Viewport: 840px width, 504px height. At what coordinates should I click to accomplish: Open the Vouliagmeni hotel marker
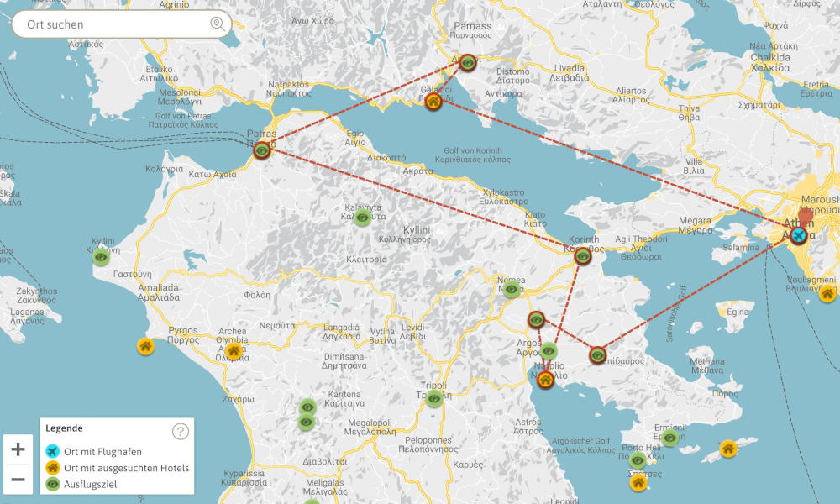[827, 293]
